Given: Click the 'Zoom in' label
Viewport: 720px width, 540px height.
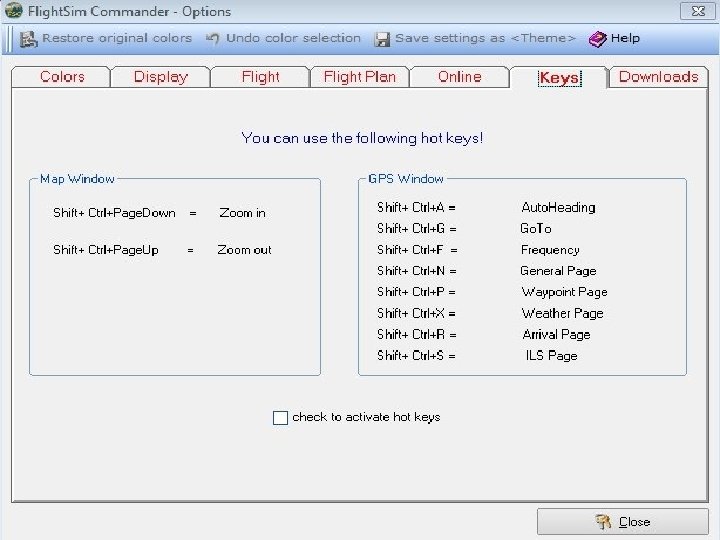Looking at the screenshot, I should coord(242,213).
